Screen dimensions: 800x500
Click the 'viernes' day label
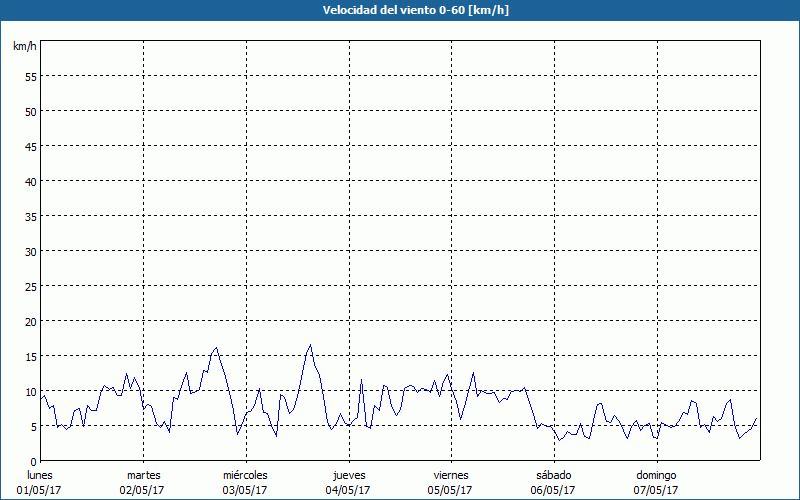pos(450,475)
